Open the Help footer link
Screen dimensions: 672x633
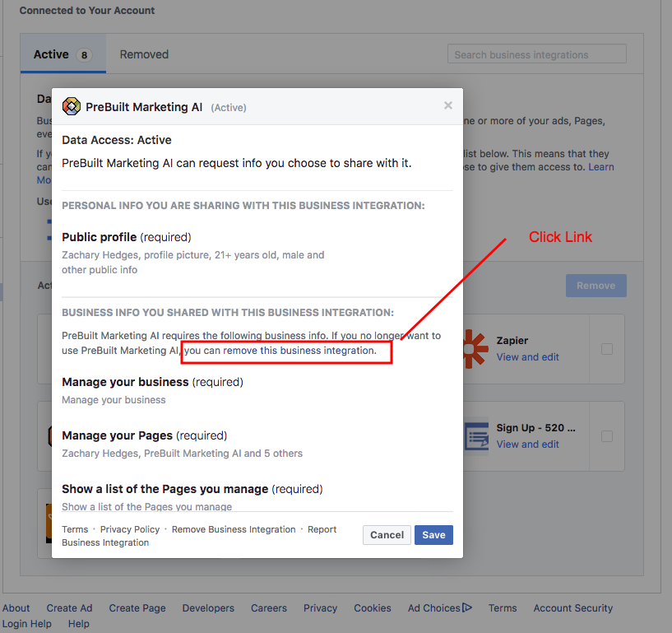(x=79, y=624)
